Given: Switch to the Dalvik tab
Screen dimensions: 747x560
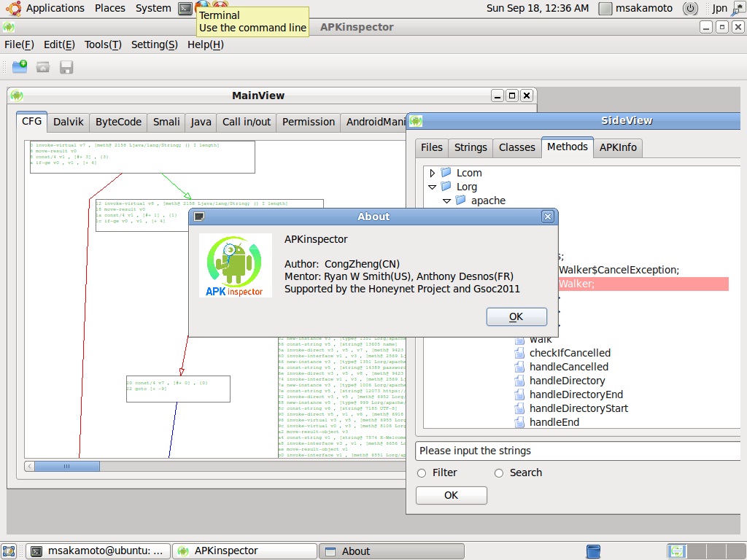Looking at the screenshot, I should [68, 122].
